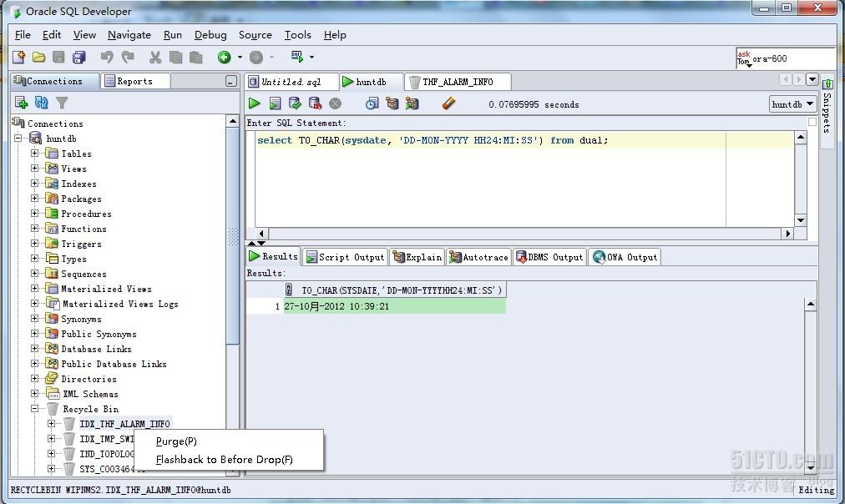Click the Apply Filter funnel icon
Viewport: 845px width, 504px height.
click(62, 103)
